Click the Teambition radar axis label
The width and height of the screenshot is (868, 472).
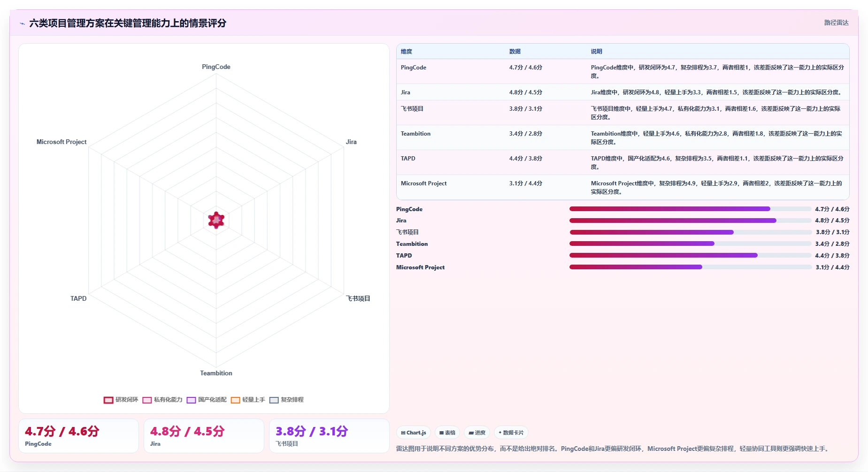(216, 373)
